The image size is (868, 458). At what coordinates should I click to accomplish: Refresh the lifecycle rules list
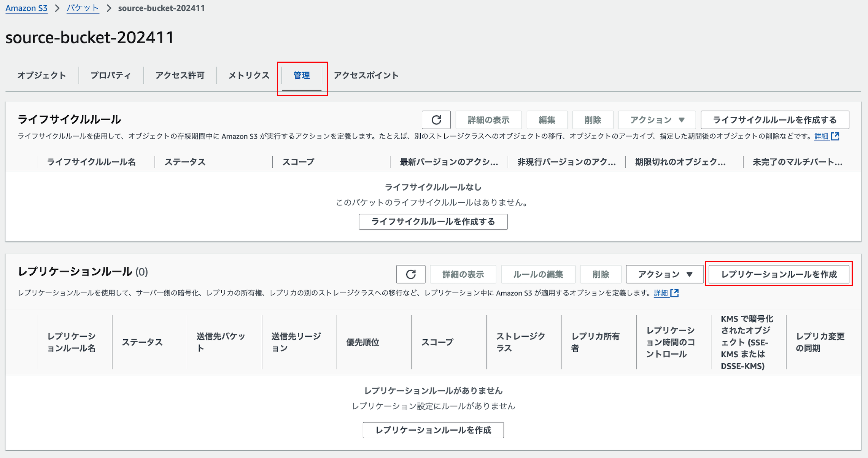(436, 120)
